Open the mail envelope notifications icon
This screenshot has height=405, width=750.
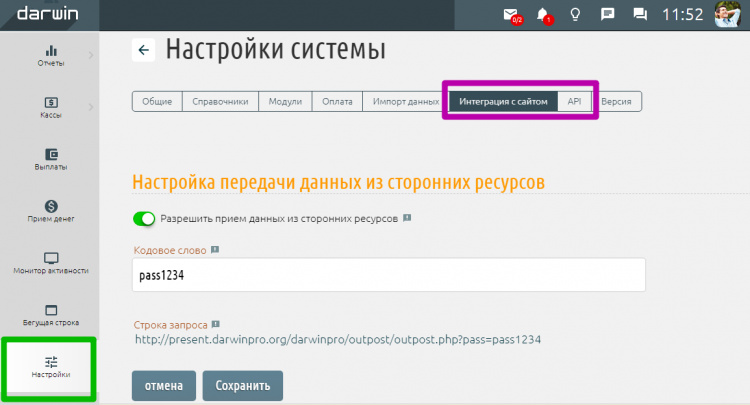click(x=511, y=15)
